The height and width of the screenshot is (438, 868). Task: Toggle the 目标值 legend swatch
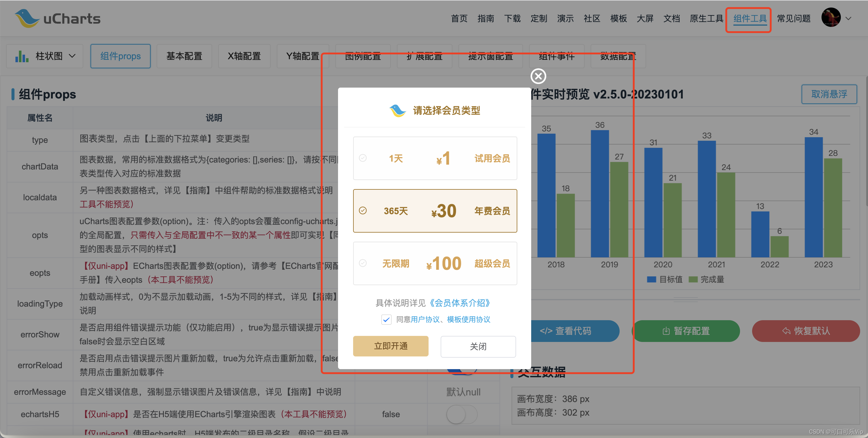pyautogui.click(x=651, y=279)
